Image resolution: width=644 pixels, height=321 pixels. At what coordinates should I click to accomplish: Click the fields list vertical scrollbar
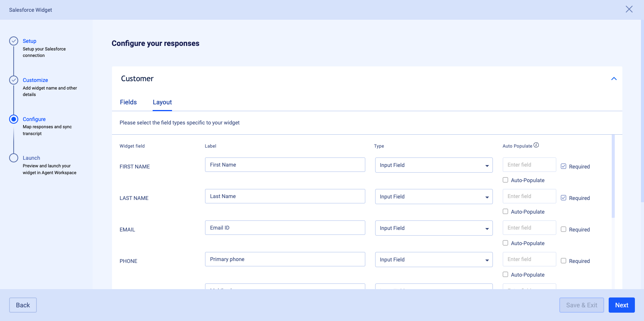(613, 176)
